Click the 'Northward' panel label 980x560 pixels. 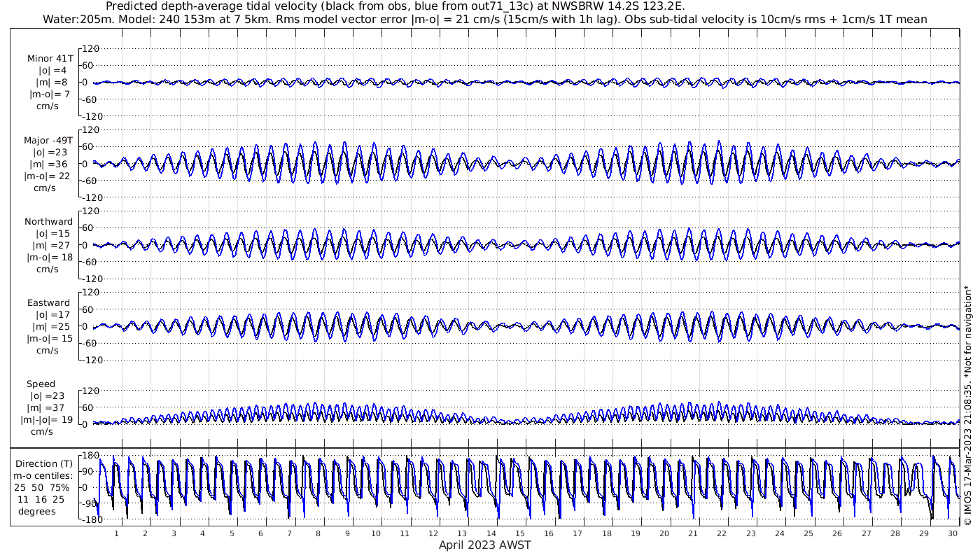point(48,222)
